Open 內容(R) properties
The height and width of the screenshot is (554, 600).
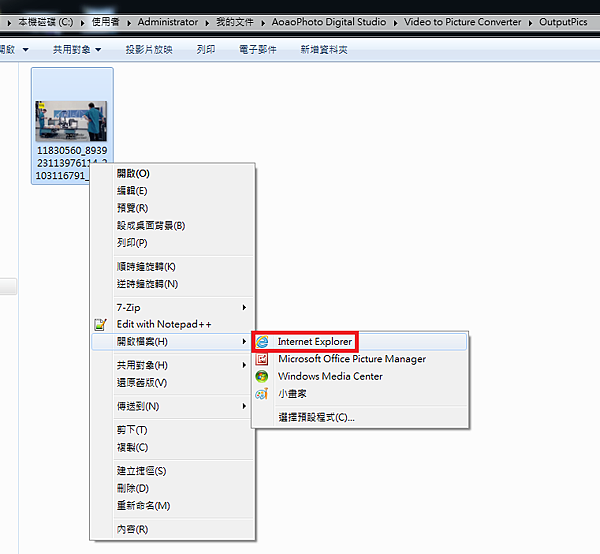tap(173, 529)
